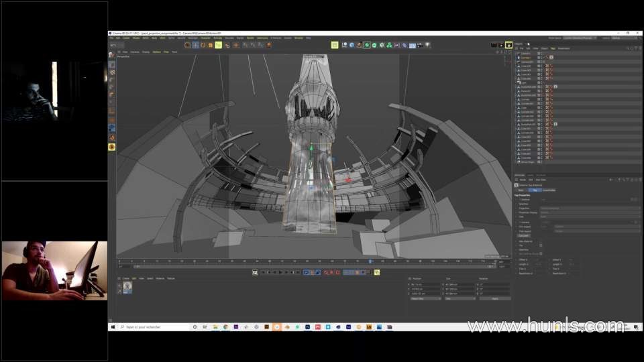Screen dimensions: 644x362
Task: Open the MoGraph menu
Action: [x=193, y=38]
